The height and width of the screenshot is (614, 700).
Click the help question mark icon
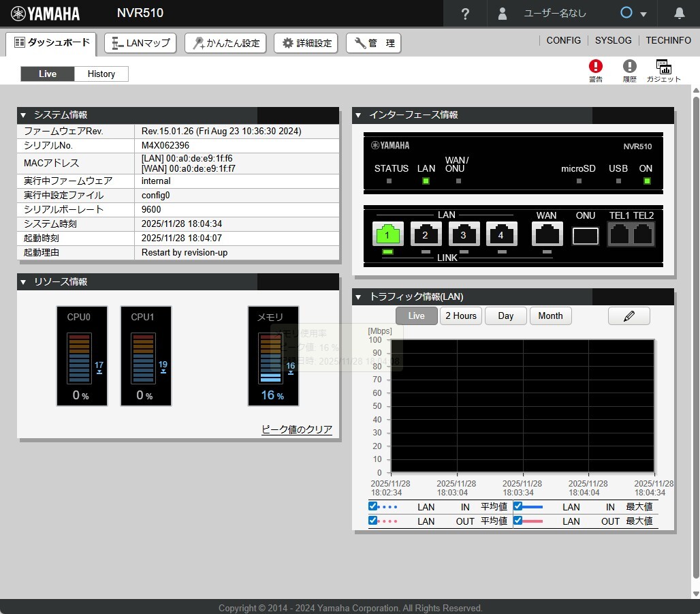click(465, 14)
